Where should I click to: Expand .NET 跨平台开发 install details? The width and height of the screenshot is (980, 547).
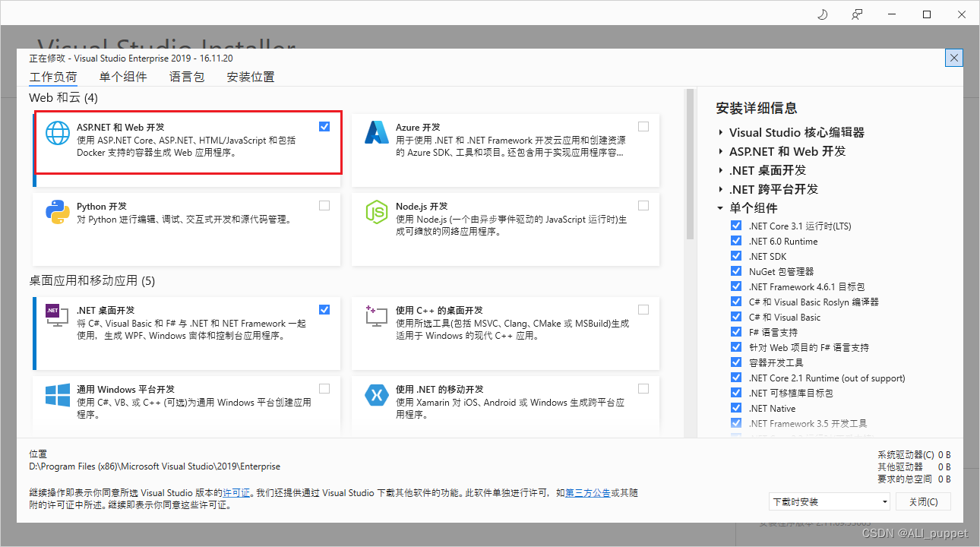[720, 189]
